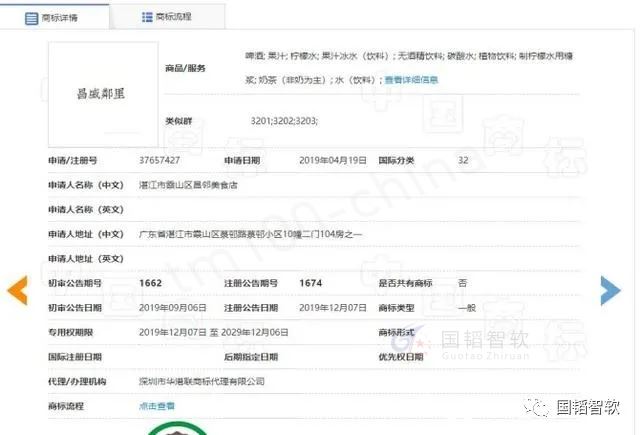
Task: Select preliminary announcement date 2019年09月06日
Action: tap(173, 308)
